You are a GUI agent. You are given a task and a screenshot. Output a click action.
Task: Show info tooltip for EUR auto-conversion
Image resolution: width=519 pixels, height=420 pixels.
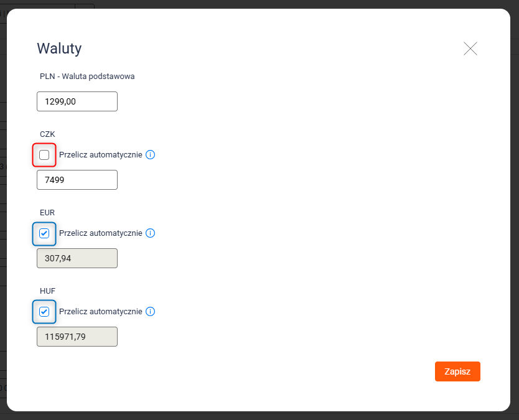point(150,233)
